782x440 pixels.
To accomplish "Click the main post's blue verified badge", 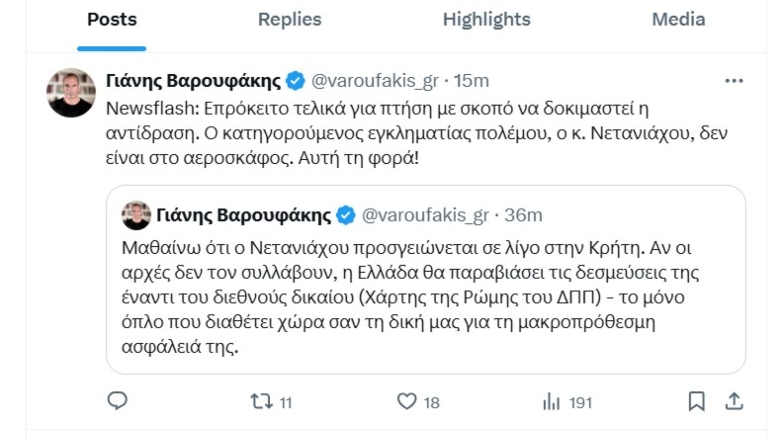I will (x=296, y=81).
